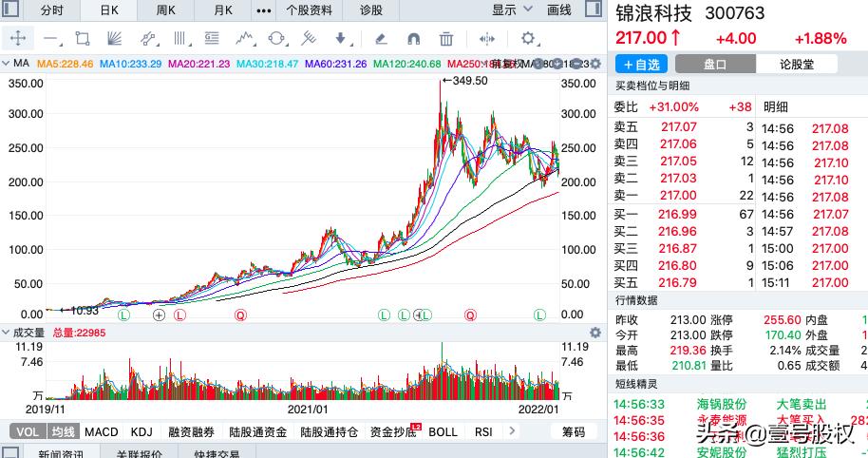Select the vertical cycle lines tool
The width and height of the screenshot is (868, 458).
point(179,38)
